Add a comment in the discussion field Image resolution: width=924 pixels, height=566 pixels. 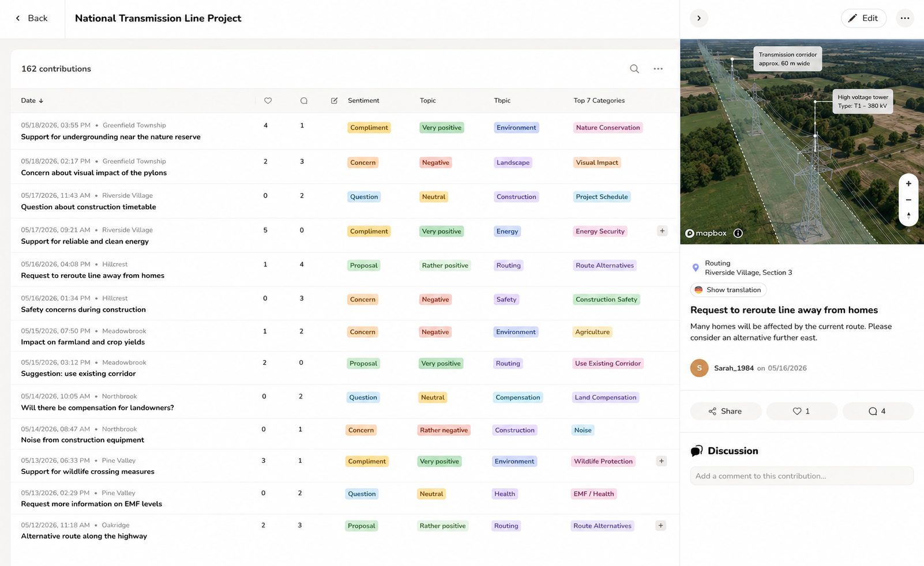click(802, 476)
